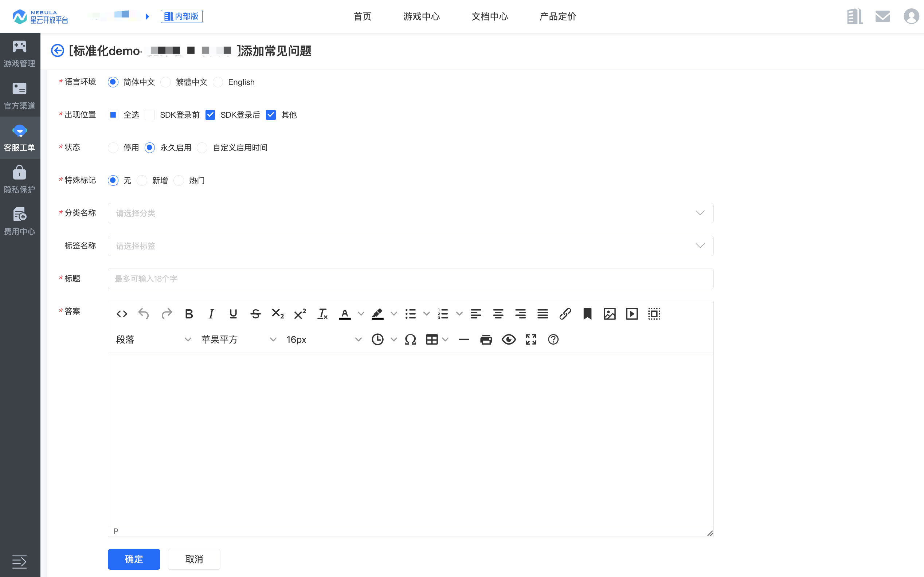
Task: Open 游戏中心 navigation item
Action: (x=421, y=16)
